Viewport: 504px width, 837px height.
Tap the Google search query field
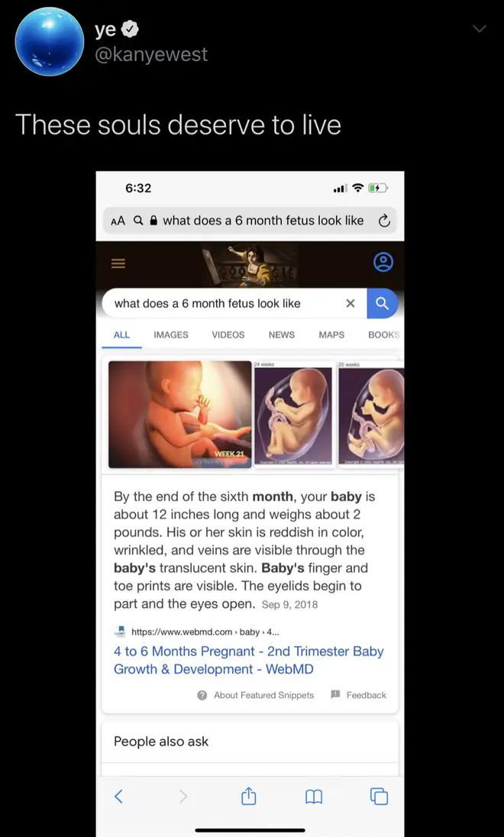coord(225,303)
